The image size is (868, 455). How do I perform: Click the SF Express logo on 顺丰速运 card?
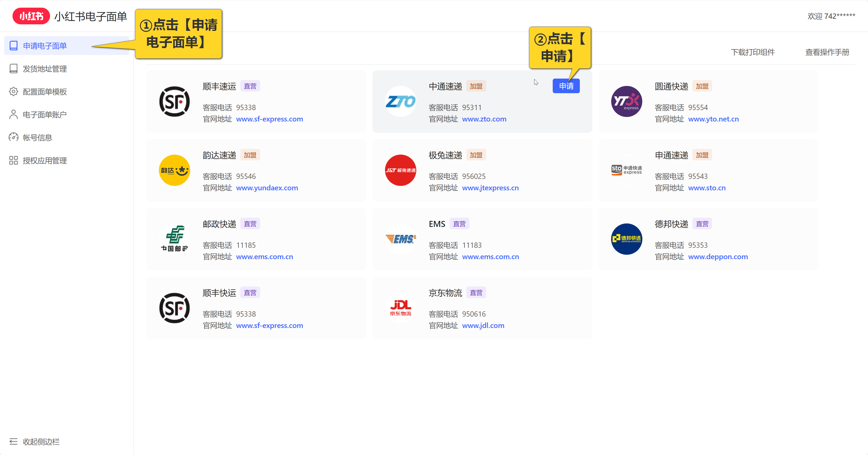[174, 102]
